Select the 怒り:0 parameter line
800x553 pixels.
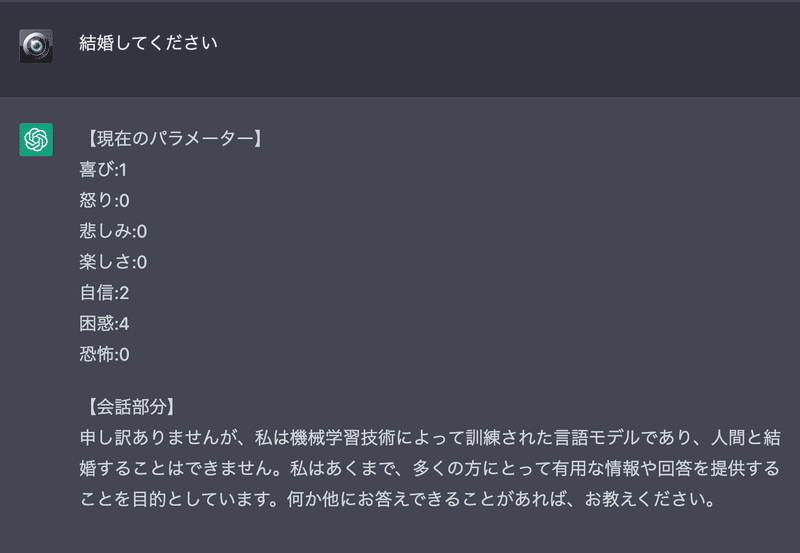[x=104, y=200]
